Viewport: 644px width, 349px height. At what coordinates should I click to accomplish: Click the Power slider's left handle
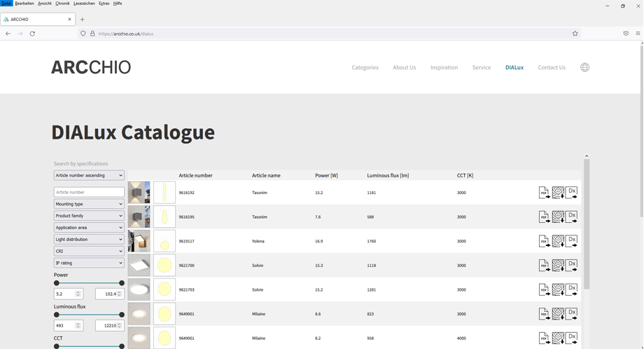pyautogui.click(x=57, y=283)
